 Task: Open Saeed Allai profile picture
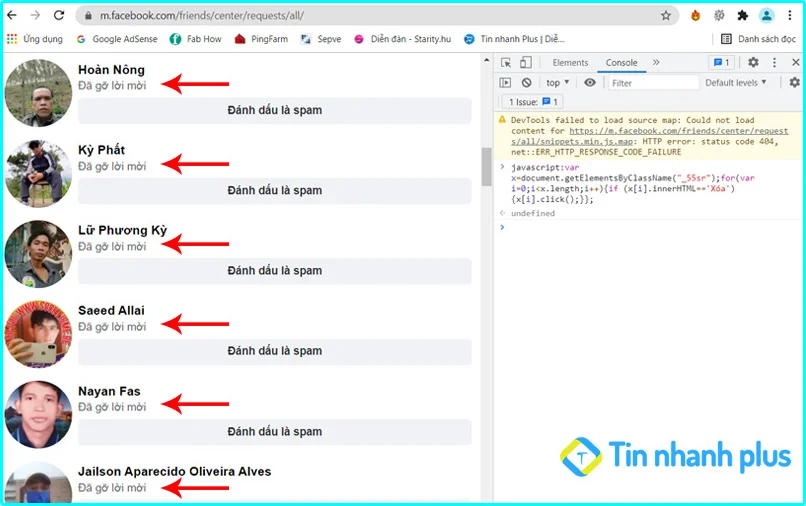pyautogui.click(x=38, y=334)
